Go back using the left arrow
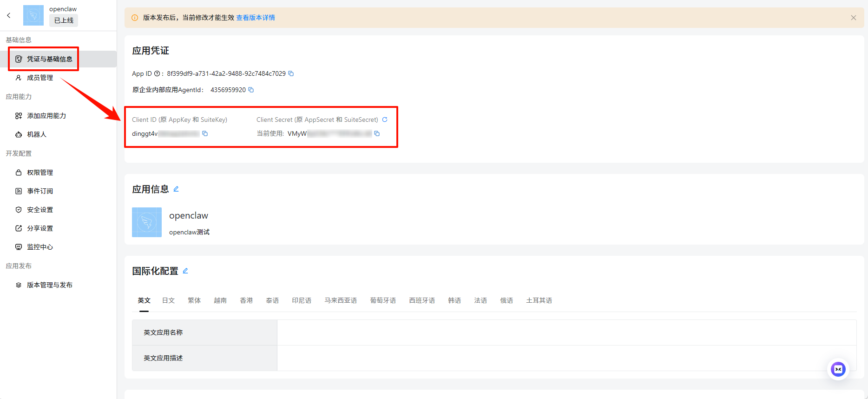 click(9, 15)
